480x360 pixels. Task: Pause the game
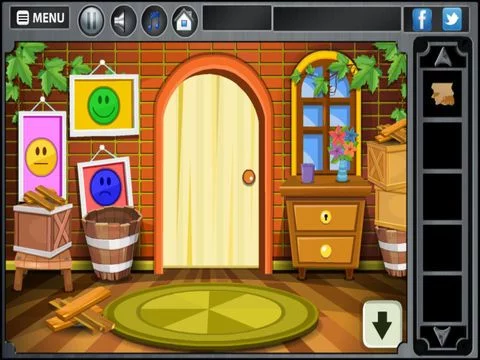click(x=91, y=21)
